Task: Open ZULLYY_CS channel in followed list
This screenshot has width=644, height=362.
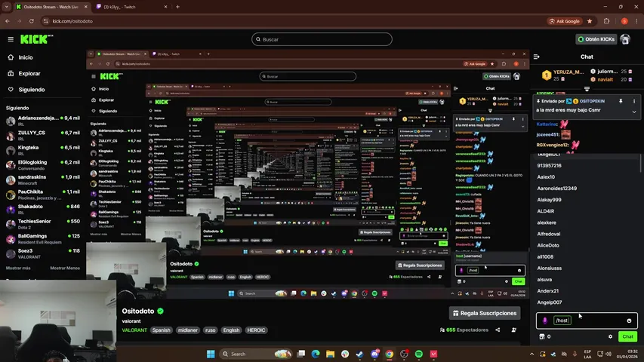Action: coord(43,135)
